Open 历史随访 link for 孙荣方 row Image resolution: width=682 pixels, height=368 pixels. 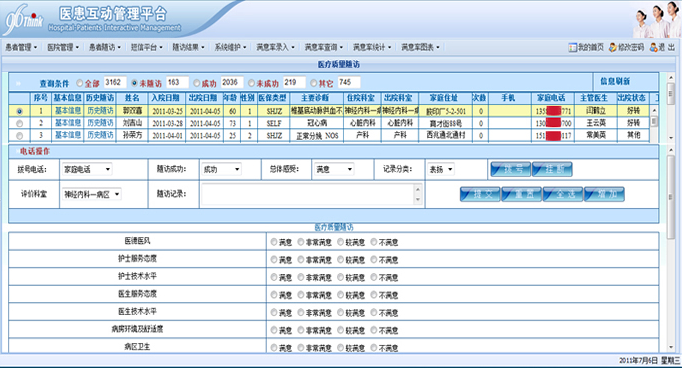click(x=100, y=135)
